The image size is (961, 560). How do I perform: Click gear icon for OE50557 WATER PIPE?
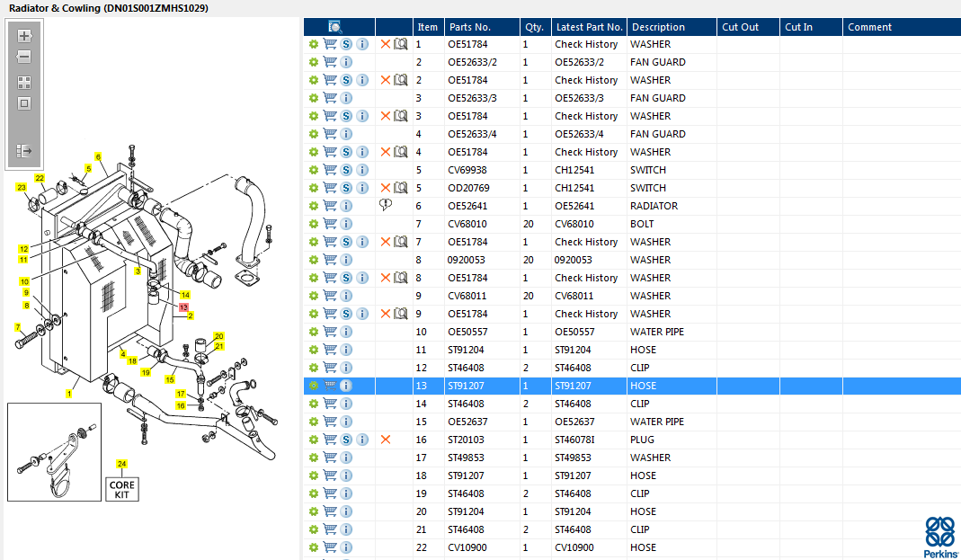pyautogui.click(x=313, y=332)
